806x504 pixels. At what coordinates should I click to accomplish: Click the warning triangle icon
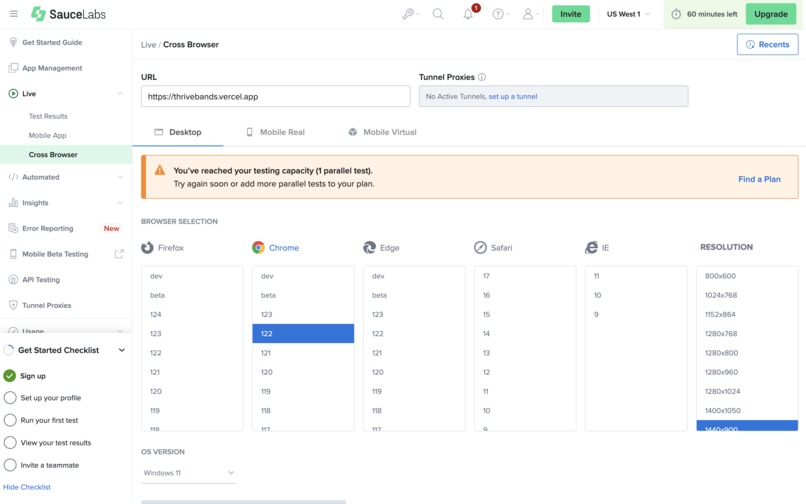160,170
